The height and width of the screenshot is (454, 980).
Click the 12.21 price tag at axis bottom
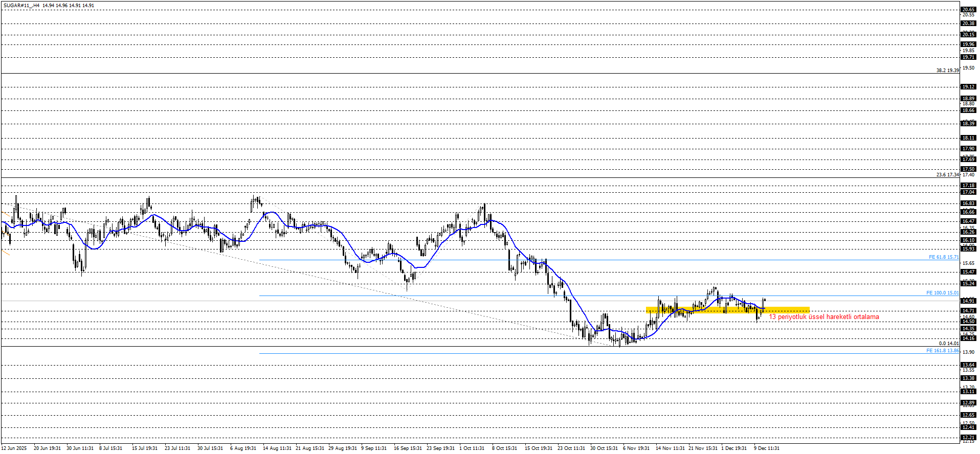pos(968,438)
